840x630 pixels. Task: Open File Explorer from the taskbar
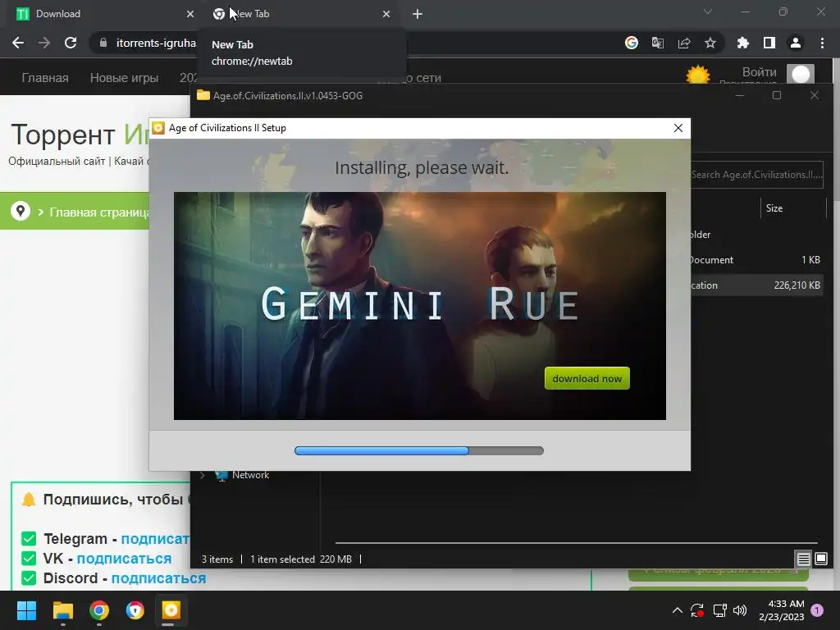[62, 610]
